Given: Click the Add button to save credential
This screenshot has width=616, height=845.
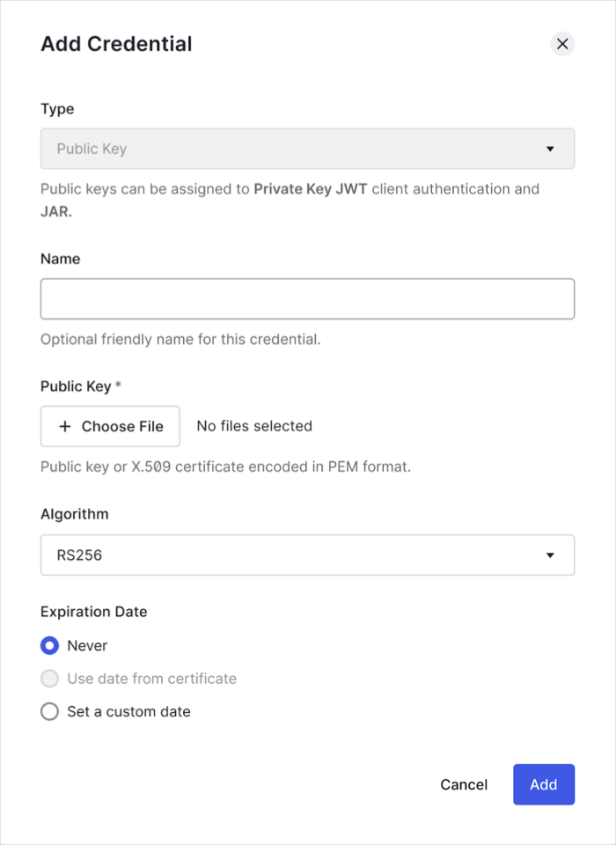Looking at the screenshot, I should [543, 784].
